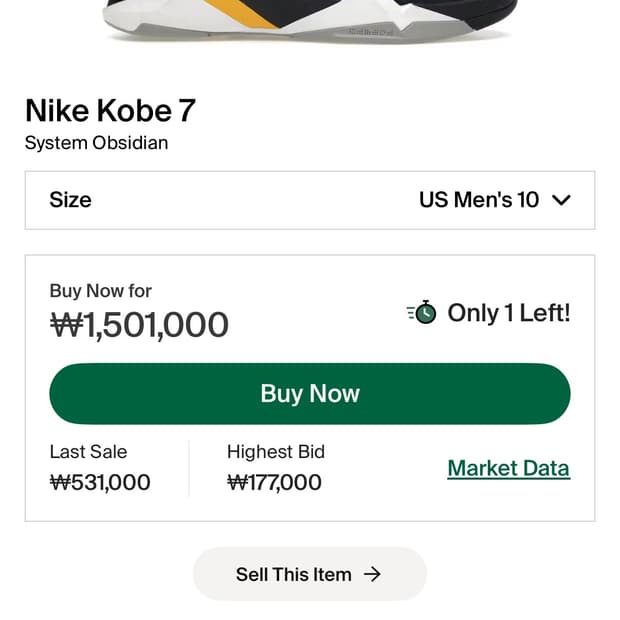Click the divider between Last Sale and Highest Bid

[x=189, y=468]
